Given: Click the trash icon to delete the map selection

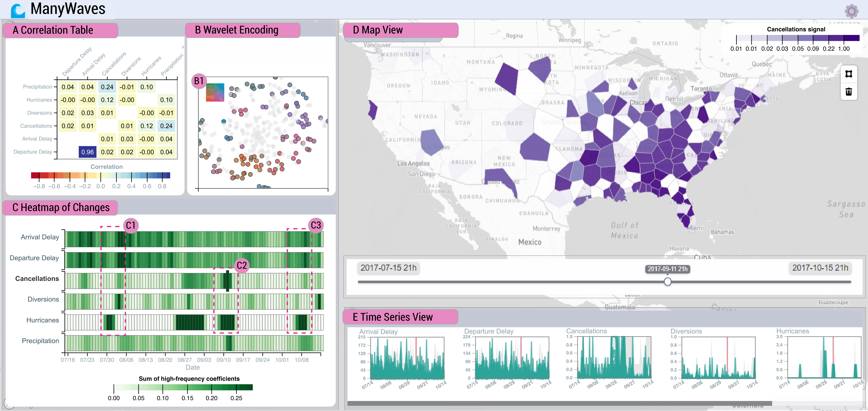Looking at the screenshot, I should pyautogui.click(x=848, y=91).
